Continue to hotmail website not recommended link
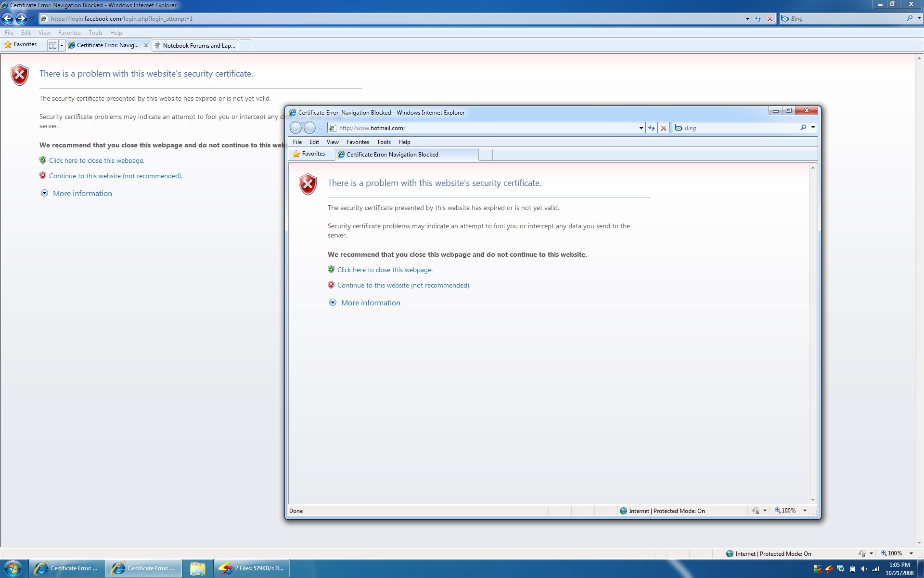This screenshot has width=924, height=578. [x=404, y=285]
